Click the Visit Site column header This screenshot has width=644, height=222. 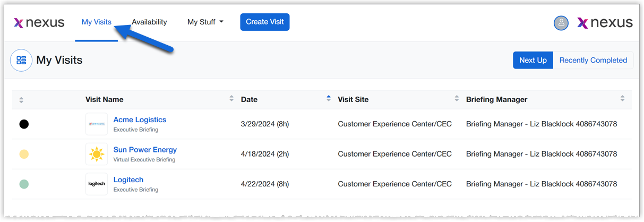(x=353, y=99)
